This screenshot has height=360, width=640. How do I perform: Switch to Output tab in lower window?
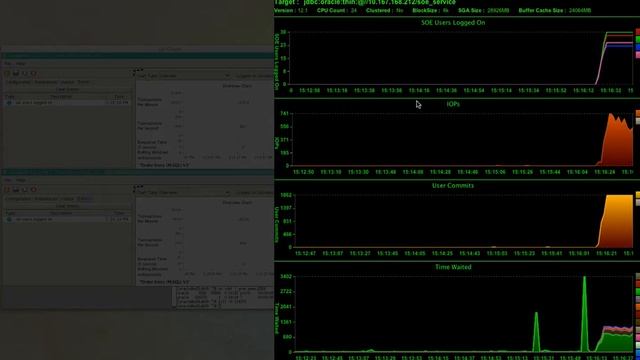pos(67,199)
